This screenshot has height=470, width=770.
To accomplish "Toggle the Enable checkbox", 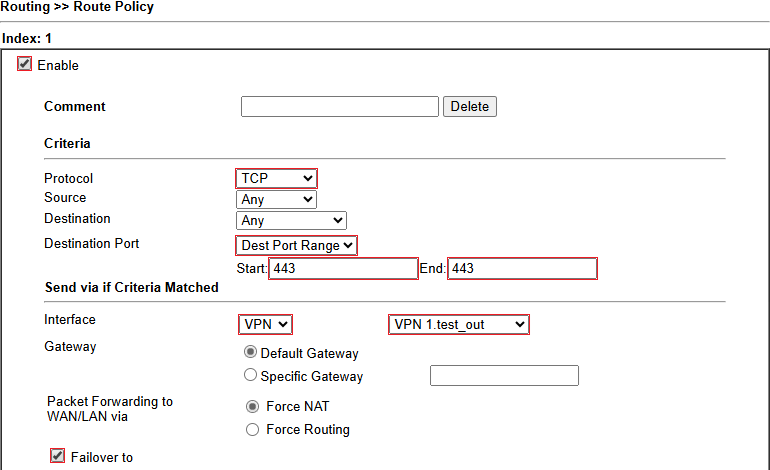I will (x=24, y=64).
